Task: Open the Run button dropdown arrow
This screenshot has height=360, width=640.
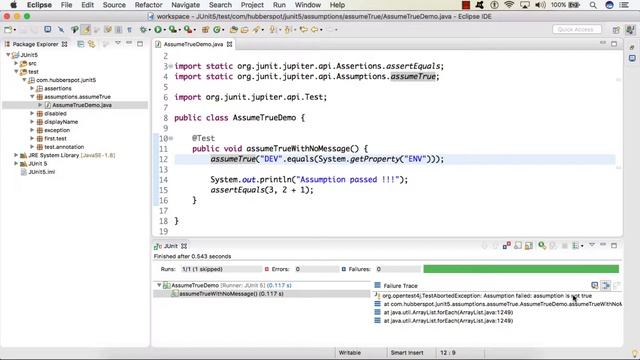Action: (x=164, y=30)
